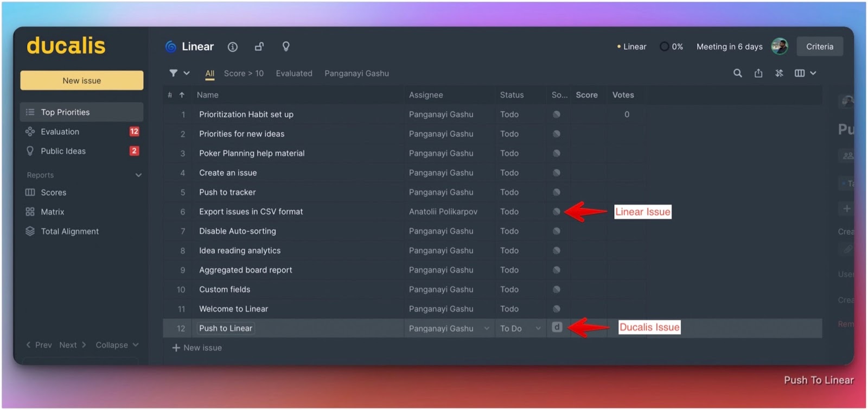868x410 pixels.
Task: Select the Panganayi Gashu filter tab
Action: [356, 73]
